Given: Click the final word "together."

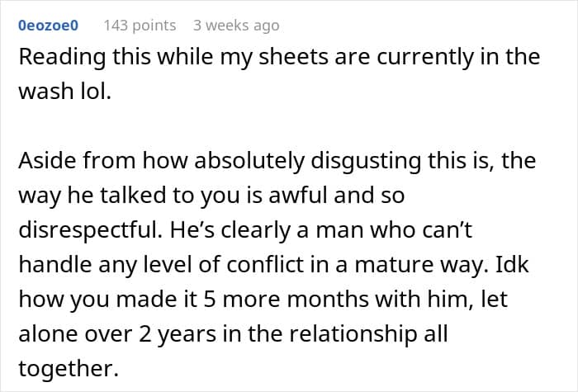Looking at the screenshot, I should pos(69,368).
